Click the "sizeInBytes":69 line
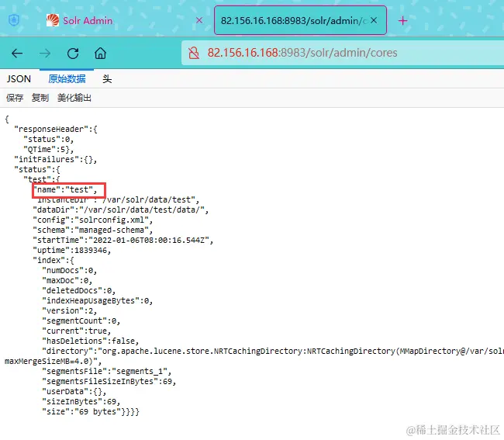Screen dimensions: 504x440 (81, 402)
